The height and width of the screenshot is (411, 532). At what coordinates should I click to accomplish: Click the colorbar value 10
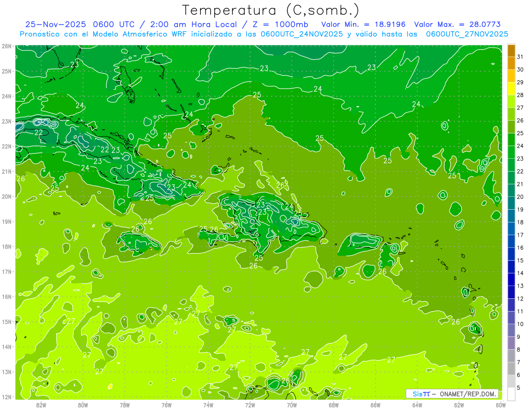521,324
